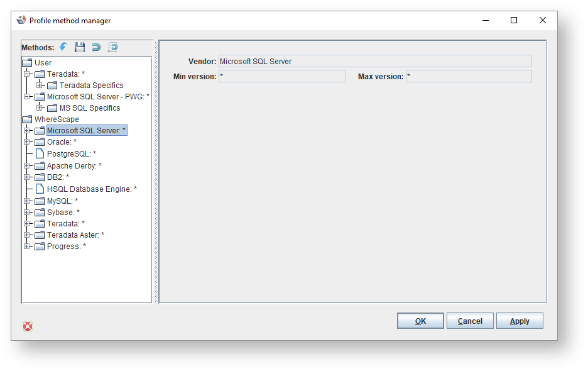Apply changes with the Apply button

520,321
